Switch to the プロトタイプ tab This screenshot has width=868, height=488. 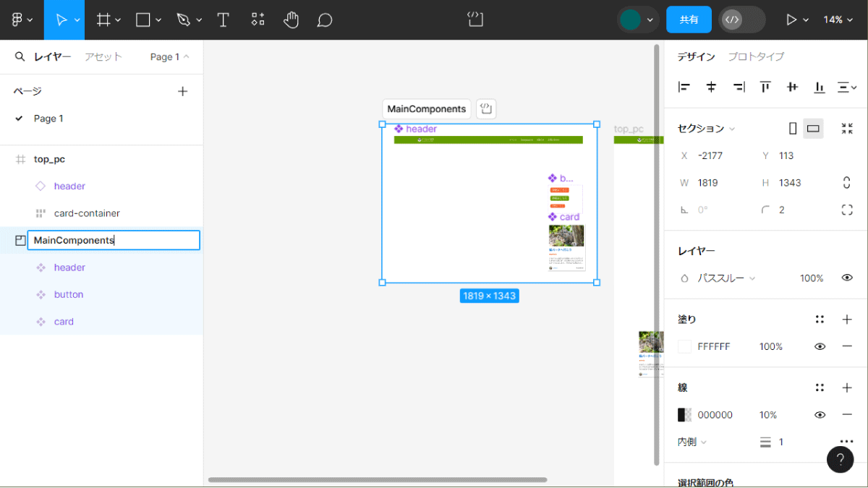click(x=756, y=56)
